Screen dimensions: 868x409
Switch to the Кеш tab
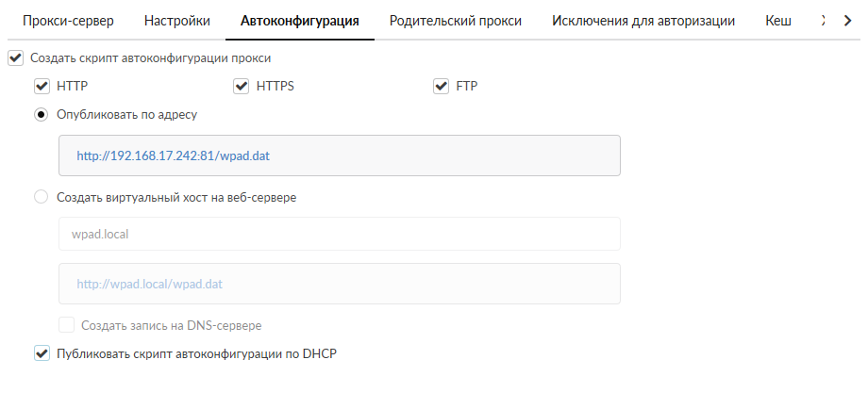coord(778,21)
